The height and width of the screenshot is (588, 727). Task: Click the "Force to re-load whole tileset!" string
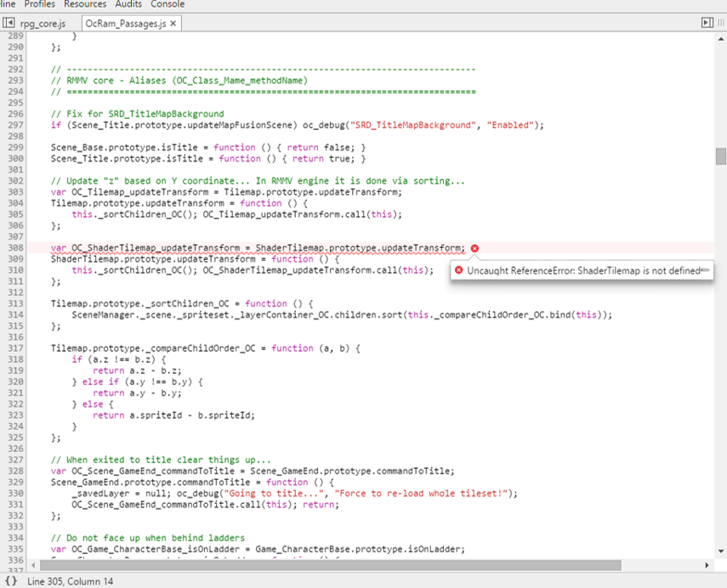tap(421, 494)
